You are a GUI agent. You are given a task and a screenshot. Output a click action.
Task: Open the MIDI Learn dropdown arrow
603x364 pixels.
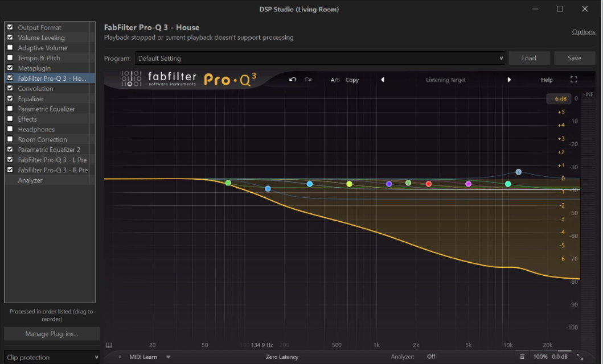click(x=168, y=357)
